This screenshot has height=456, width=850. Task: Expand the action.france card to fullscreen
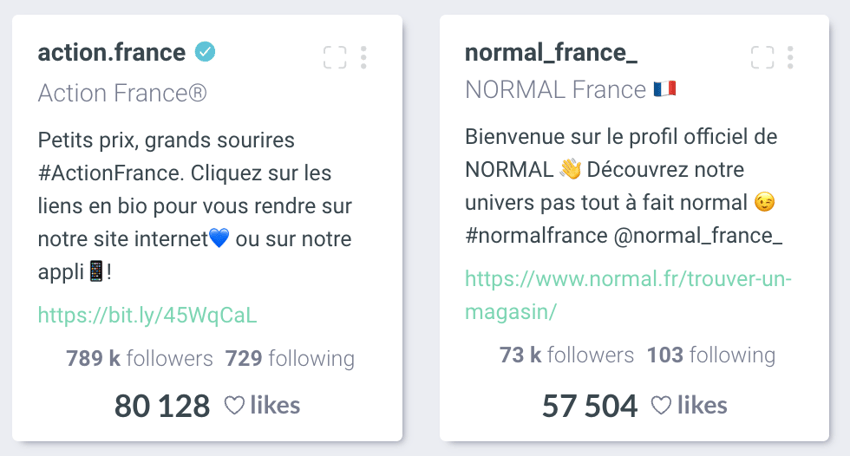[334, 57]
